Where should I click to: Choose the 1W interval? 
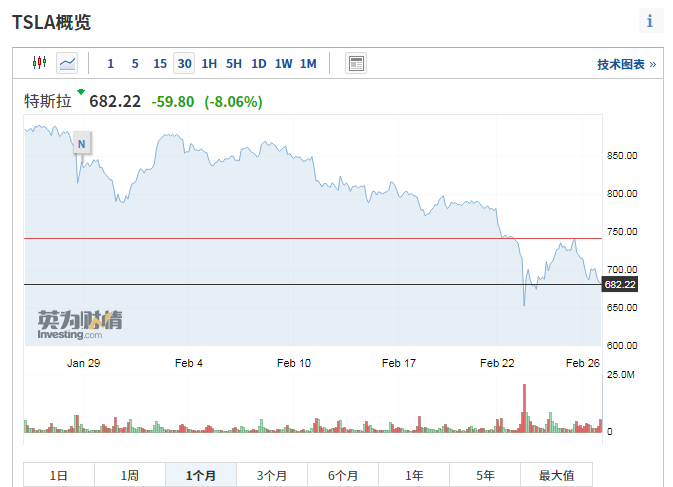(283, 64)
